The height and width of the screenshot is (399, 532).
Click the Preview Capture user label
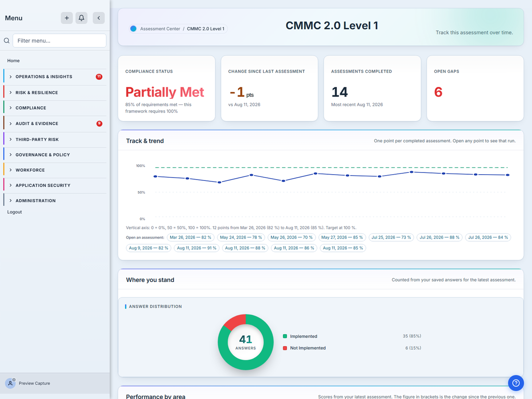35,383
